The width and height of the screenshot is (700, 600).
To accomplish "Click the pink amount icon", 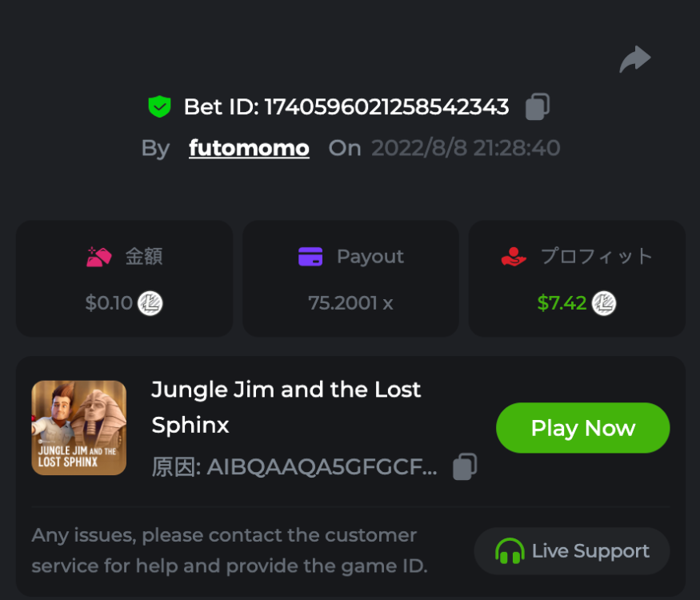I will (x=99, y=257).
